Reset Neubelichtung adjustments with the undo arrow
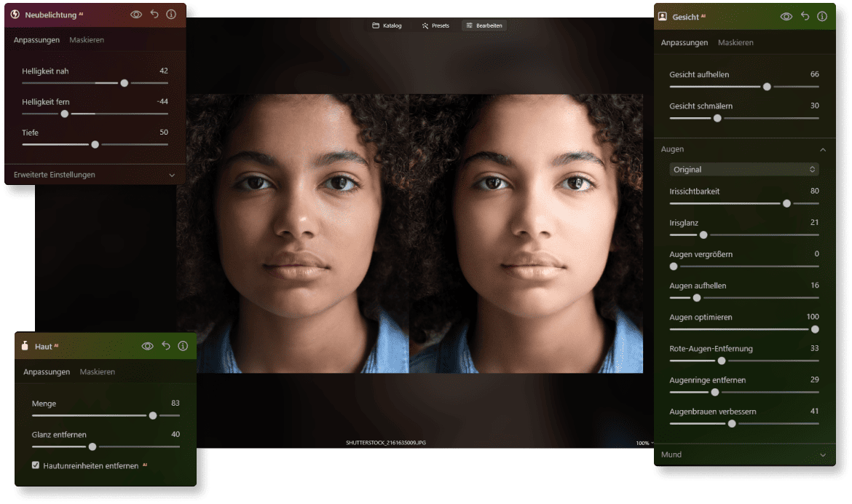Viewport: 852px width, 504px height. tap(154, 15)
